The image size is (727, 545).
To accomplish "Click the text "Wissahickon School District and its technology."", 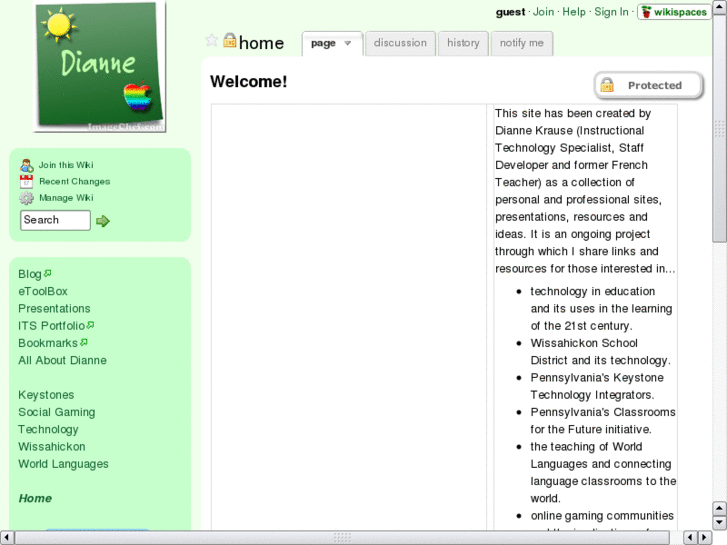I will 600,352.
